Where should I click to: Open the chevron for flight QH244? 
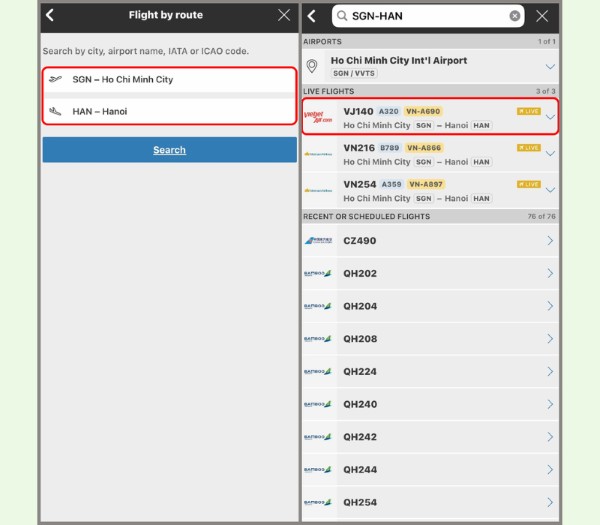(549, 469)
